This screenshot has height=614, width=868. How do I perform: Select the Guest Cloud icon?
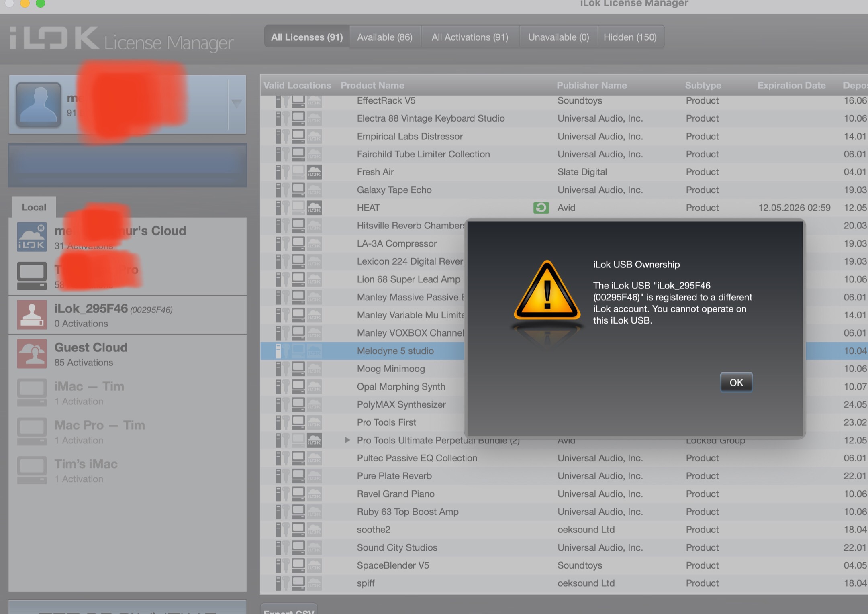32,354
